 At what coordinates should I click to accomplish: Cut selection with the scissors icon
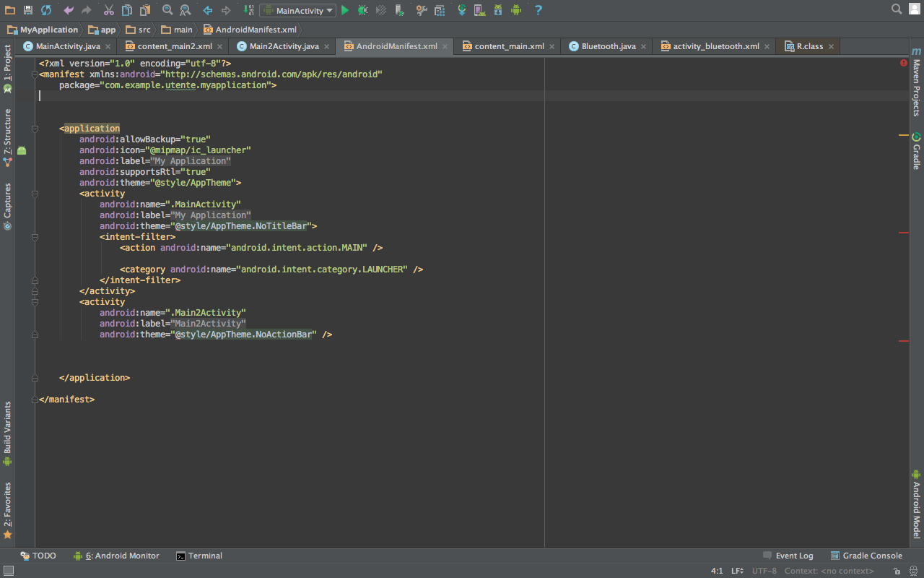(x=109, y=10)
